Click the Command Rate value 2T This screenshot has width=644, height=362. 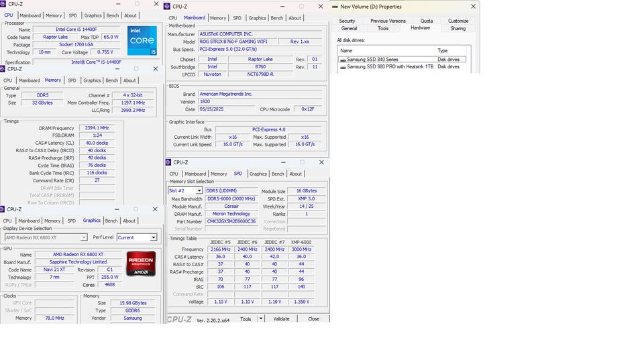[x=97, y=180]
